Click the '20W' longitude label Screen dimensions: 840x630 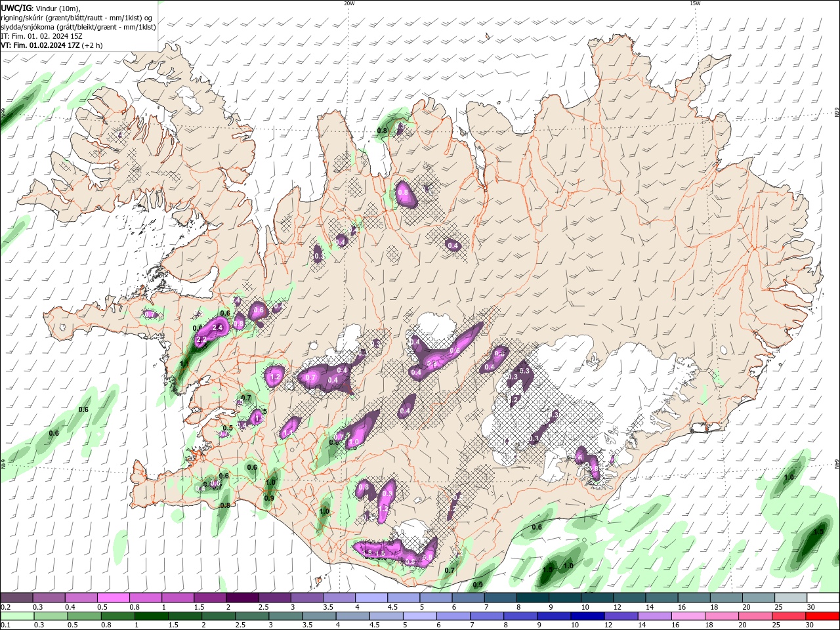tap(349, 3)
